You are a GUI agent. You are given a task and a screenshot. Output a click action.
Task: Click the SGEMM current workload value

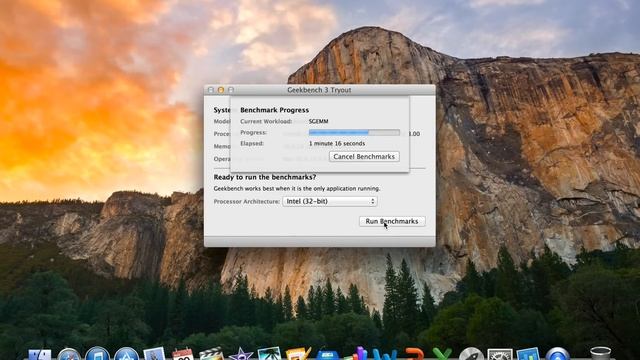318,121
